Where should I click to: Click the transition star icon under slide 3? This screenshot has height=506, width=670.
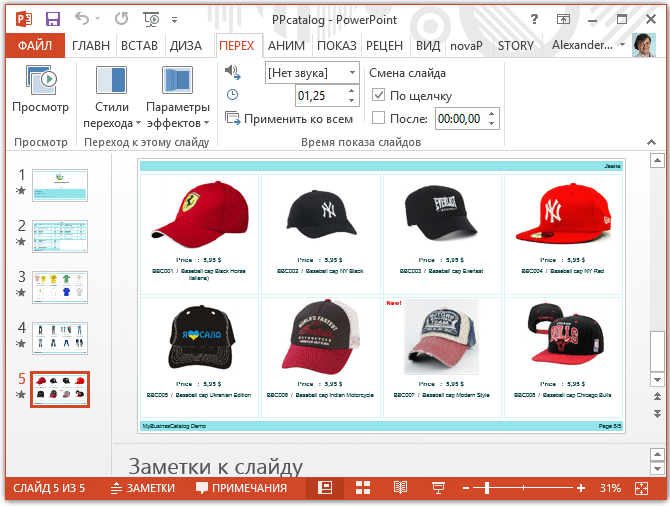pyautogui.click(x=21, y=292)
